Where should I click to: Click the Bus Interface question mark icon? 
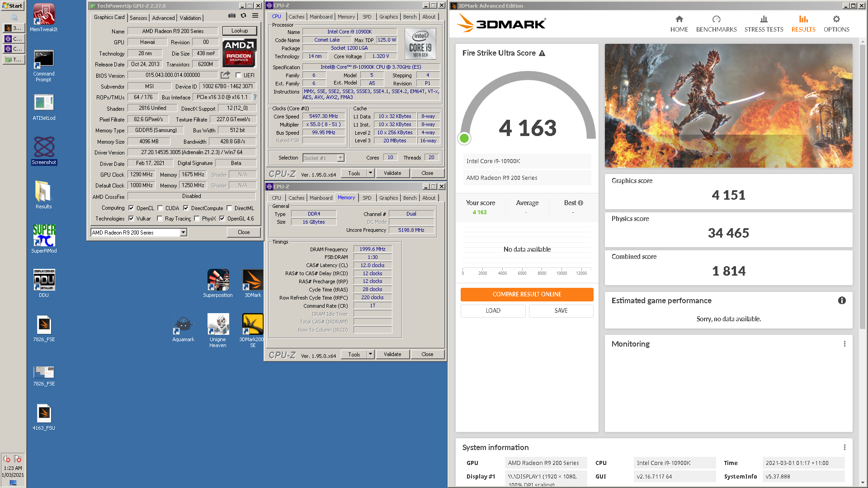pyautogui.click(x=255, y=97)
